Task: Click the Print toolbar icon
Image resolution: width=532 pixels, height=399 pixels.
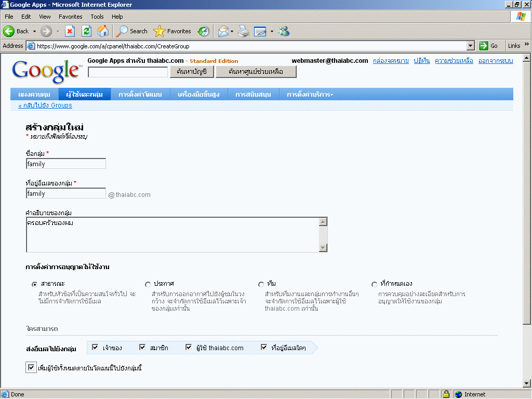Action: tap(243, 31)
